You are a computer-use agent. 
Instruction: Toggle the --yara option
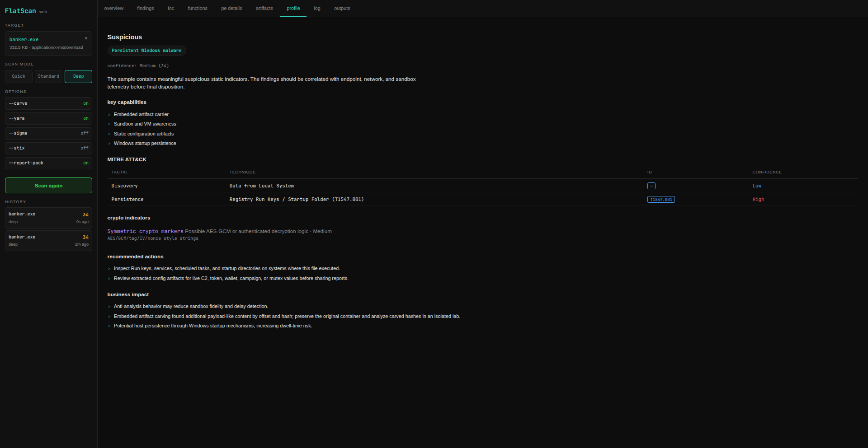tap(48, 118)
